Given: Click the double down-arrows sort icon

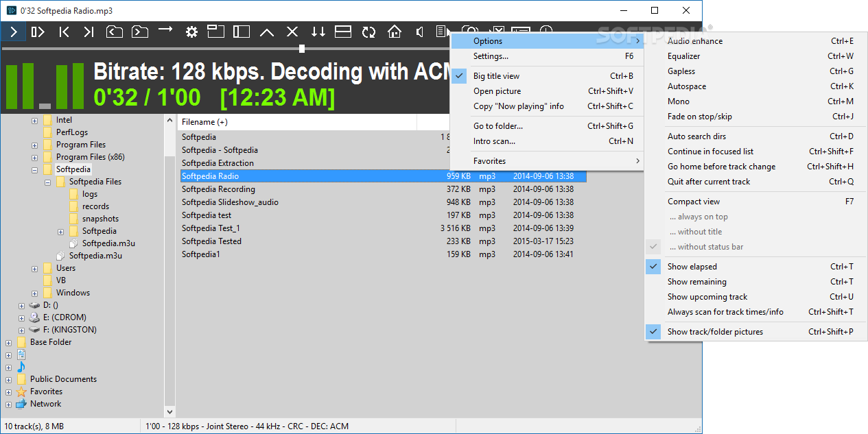Looking at the screenshot, I should pos(318,32).
